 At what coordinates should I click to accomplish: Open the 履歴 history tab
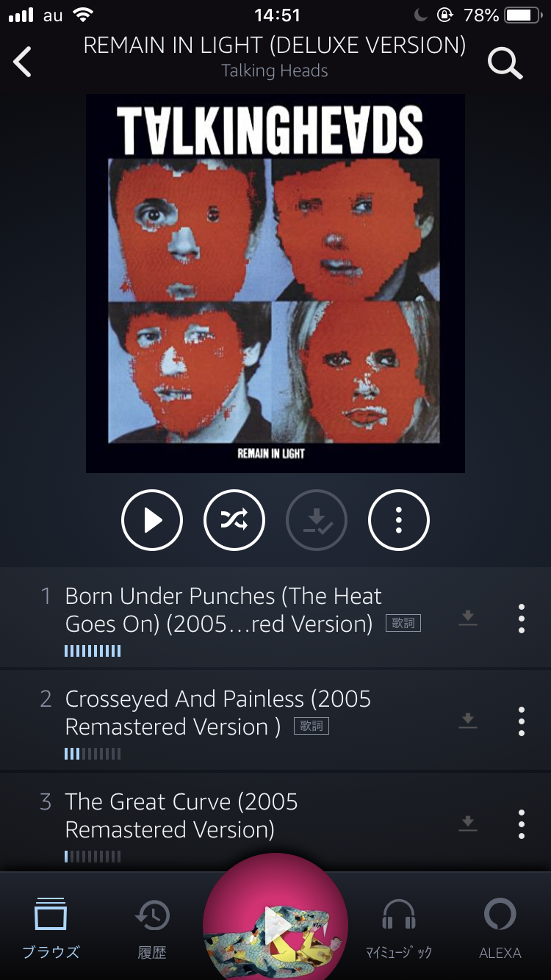pos(152,928)
